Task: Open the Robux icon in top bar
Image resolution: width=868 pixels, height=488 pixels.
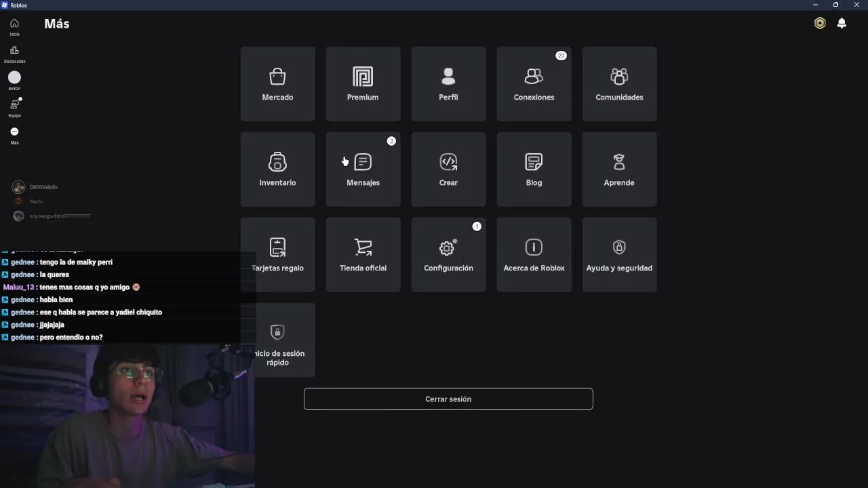Action: pyautogui.click(x=820, y=24)
